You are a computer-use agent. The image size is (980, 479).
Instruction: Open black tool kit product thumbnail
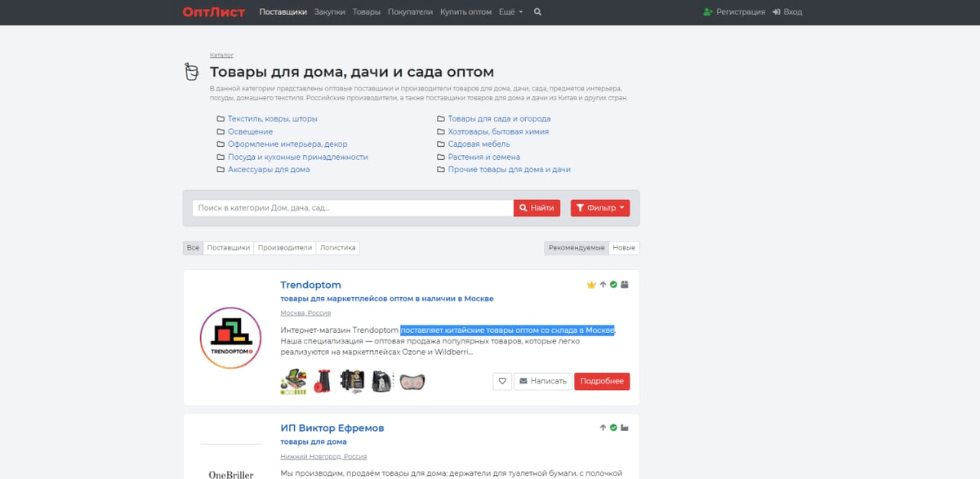tap(351, 381)
